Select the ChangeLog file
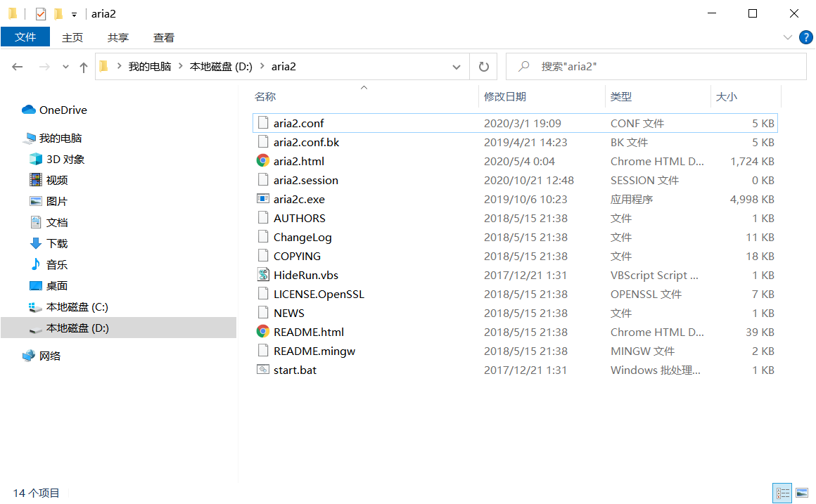The height and width of the screenshot is (504, 816). [302, 237]
